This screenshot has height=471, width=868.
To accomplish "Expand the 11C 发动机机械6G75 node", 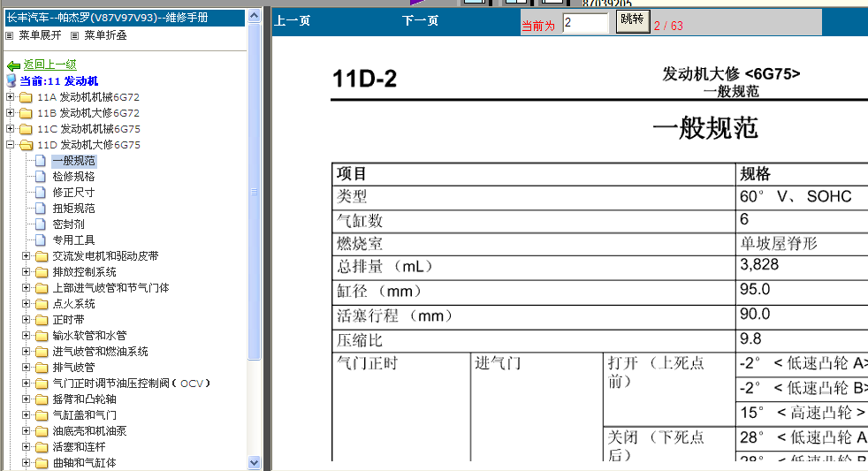I will coord(10,129).
